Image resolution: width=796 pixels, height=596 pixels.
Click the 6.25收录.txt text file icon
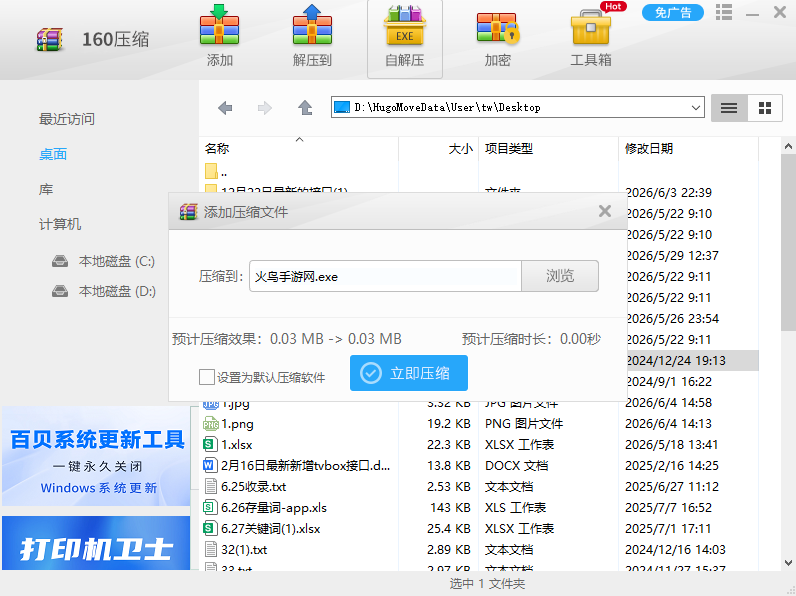coord(210,486)
